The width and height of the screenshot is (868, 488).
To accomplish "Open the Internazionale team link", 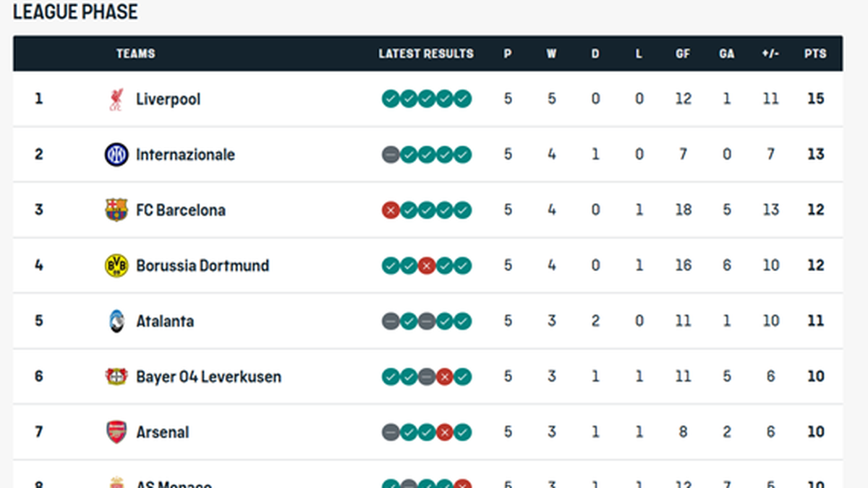I will coord(186,155).
